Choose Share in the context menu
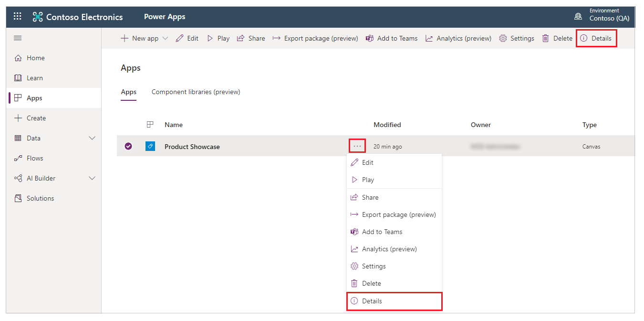 [371, 197]
